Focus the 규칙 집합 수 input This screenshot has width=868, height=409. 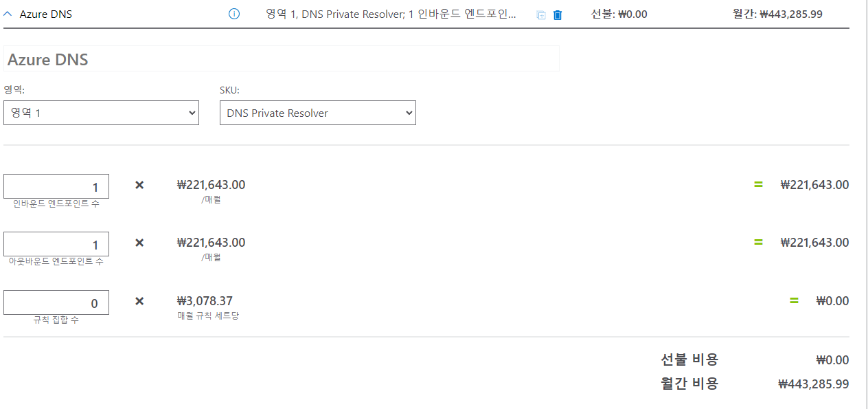56,302
